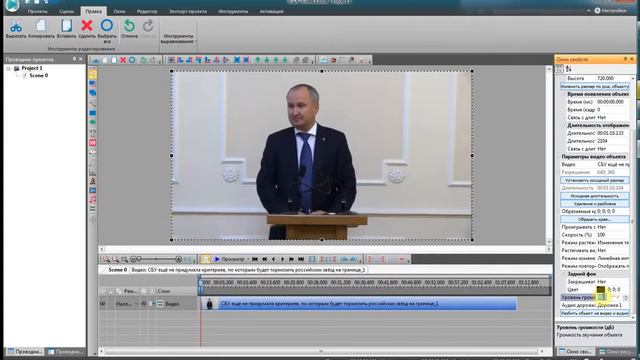Open the Нало... blend mode dropdown

pyautogui.click(x=127, y=304)
